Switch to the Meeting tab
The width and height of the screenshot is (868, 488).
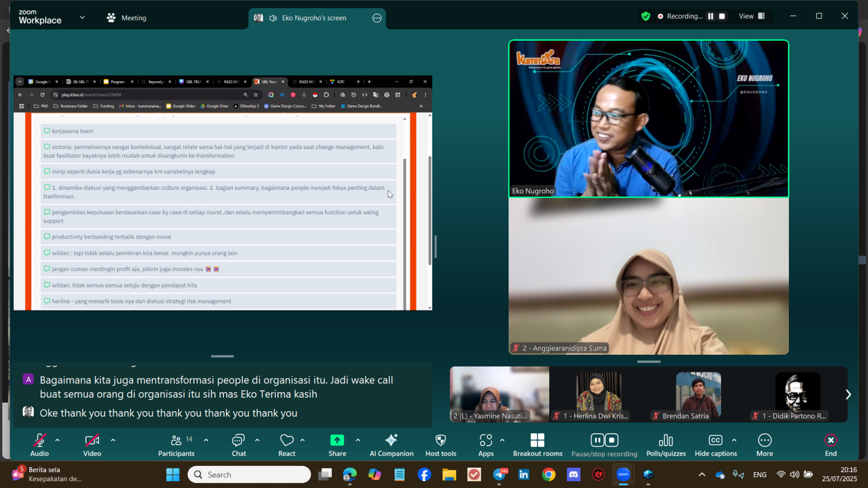coord(127,18)
